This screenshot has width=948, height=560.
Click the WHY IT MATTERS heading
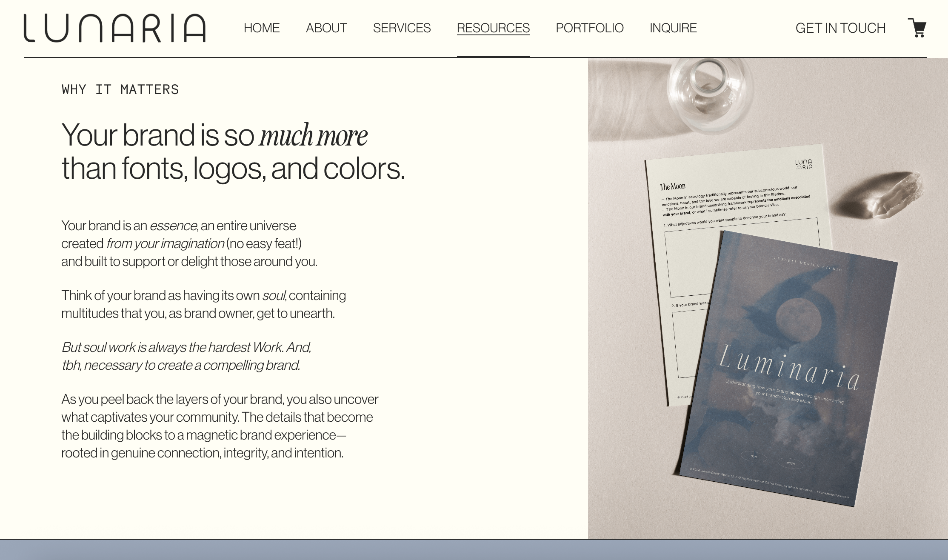point(120,89)
